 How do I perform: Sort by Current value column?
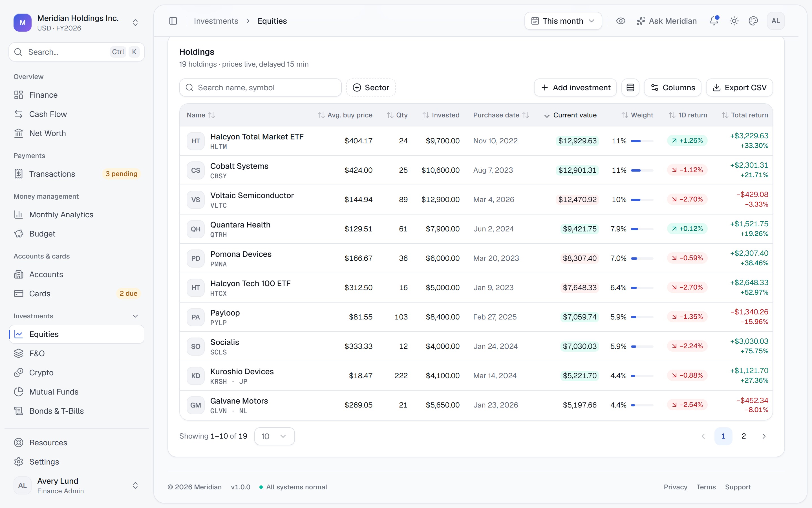coord(570,115)
